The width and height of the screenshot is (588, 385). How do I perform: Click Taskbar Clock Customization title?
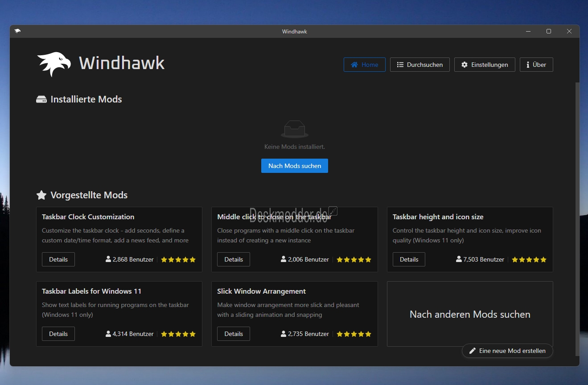coord(88,217)
